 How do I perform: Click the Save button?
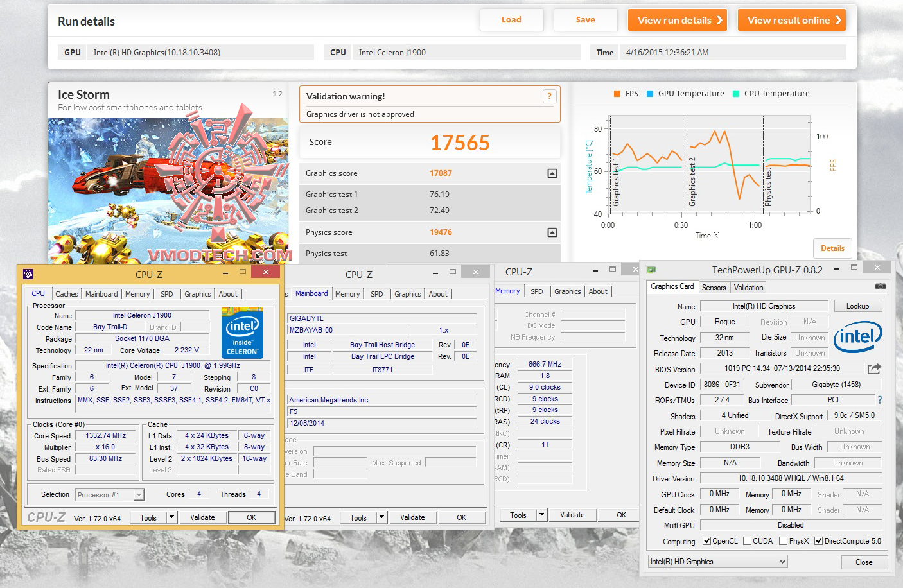pyautogui.click(x=585, y=20)
